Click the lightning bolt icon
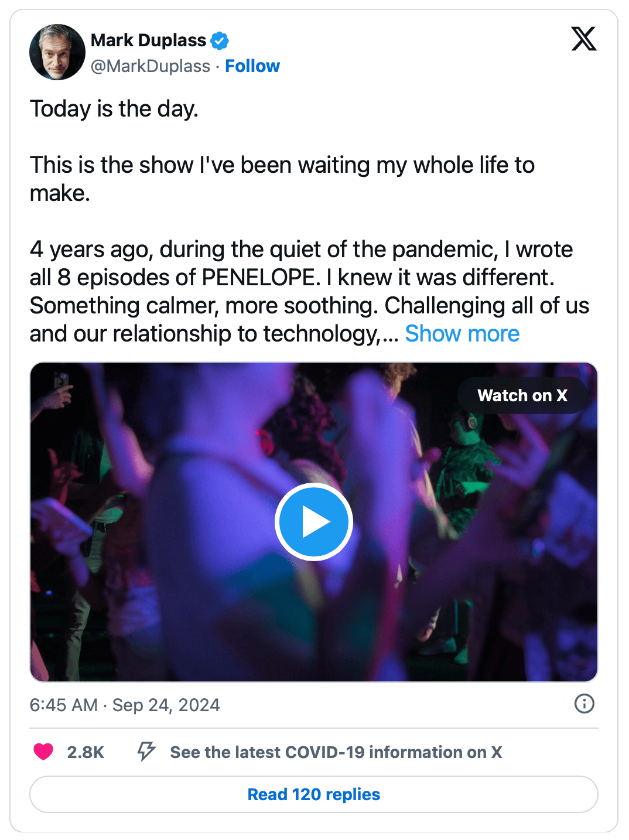The image size is (629, 840). [146, 751]
